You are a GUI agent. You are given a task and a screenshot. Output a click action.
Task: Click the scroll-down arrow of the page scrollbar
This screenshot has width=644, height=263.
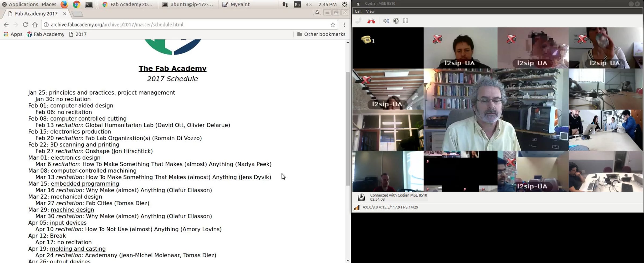(348, 260)
